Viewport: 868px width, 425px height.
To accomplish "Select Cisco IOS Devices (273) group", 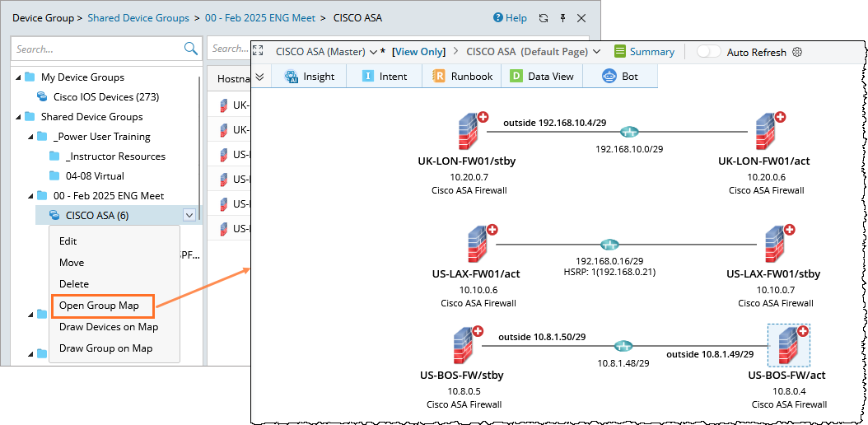I will tap(106, 97).
